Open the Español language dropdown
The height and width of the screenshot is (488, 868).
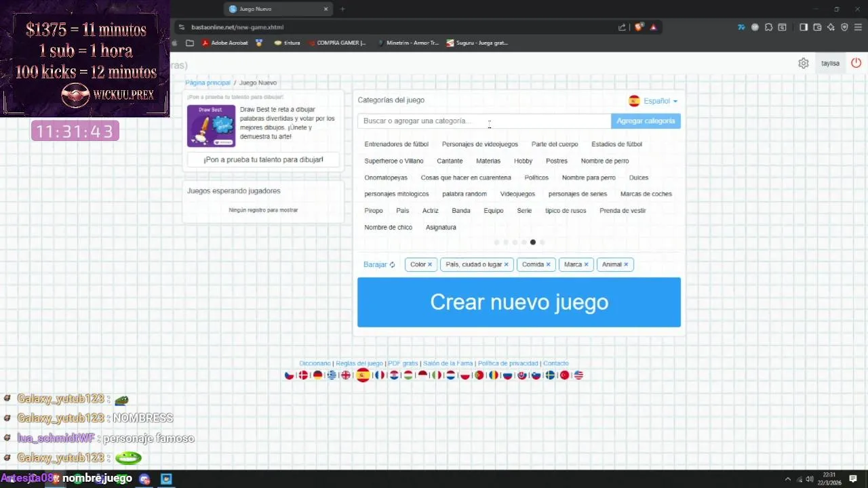pyautogui.click(x=653, y=101)
